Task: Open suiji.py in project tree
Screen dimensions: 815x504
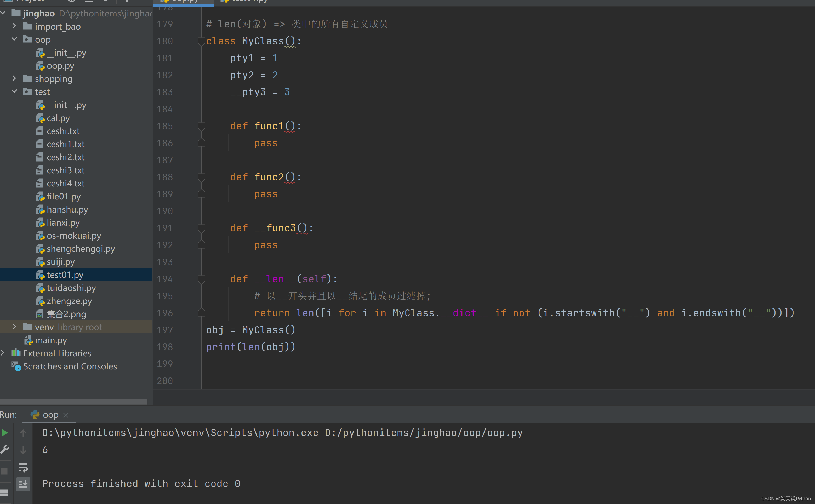Action: pos(61,262)
